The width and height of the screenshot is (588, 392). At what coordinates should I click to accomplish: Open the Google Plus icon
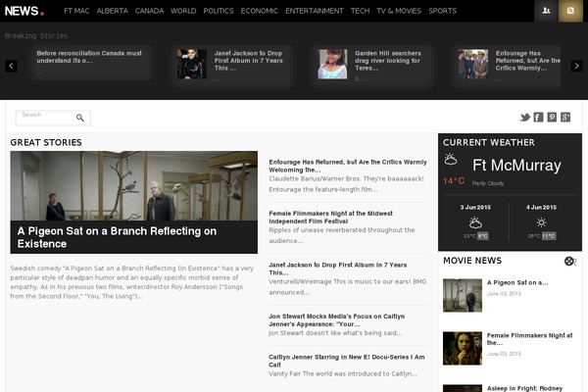point(565,118)
